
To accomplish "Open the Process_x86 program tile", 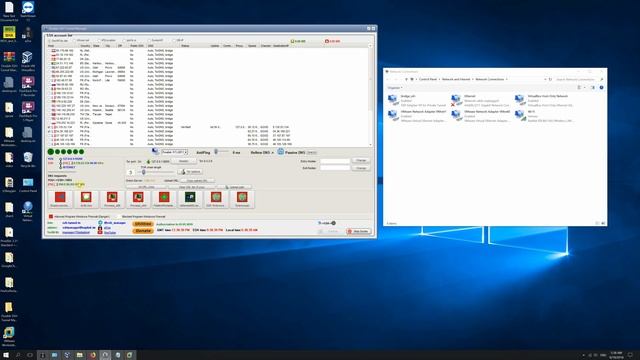I will pyautogui.click(x=112, y=199).
